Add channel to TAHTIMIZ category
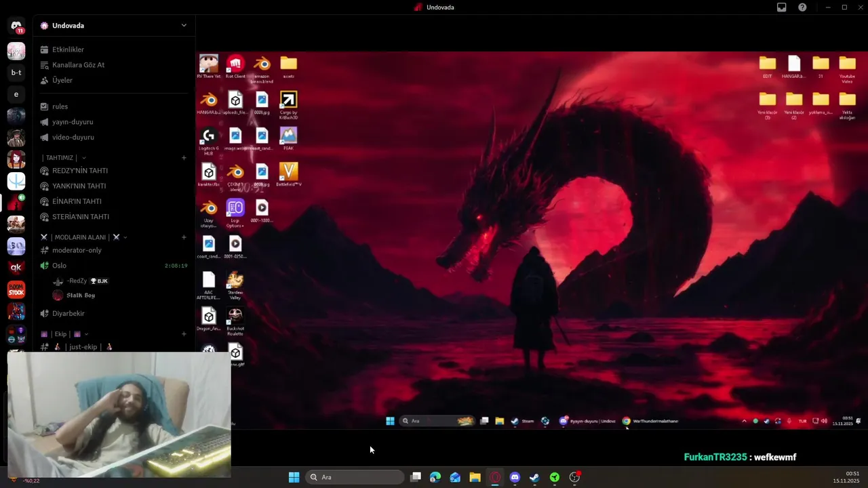 tap(184, 158)
